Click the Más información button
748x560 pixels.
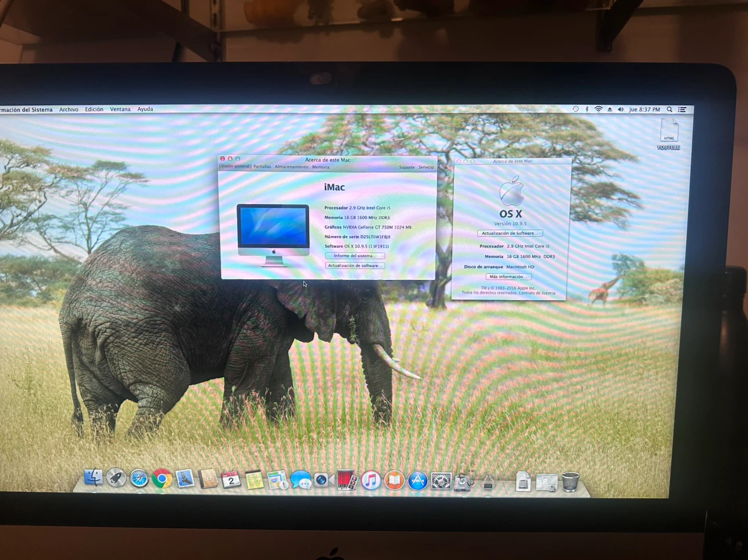coord(508,277)
